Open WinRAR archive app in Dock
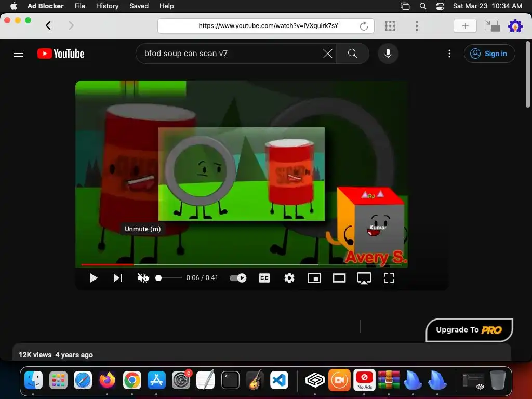Image resolution: width=532 pixels, height=399 pixels. click(x=389, y=380)
